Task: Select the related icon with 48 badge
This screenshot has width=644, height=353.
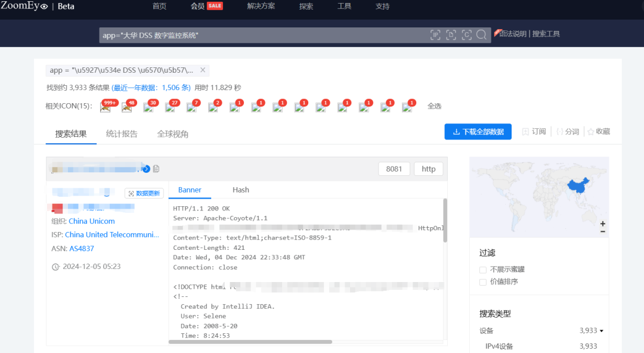Action: pyautogui.click(x=127, y=108)
